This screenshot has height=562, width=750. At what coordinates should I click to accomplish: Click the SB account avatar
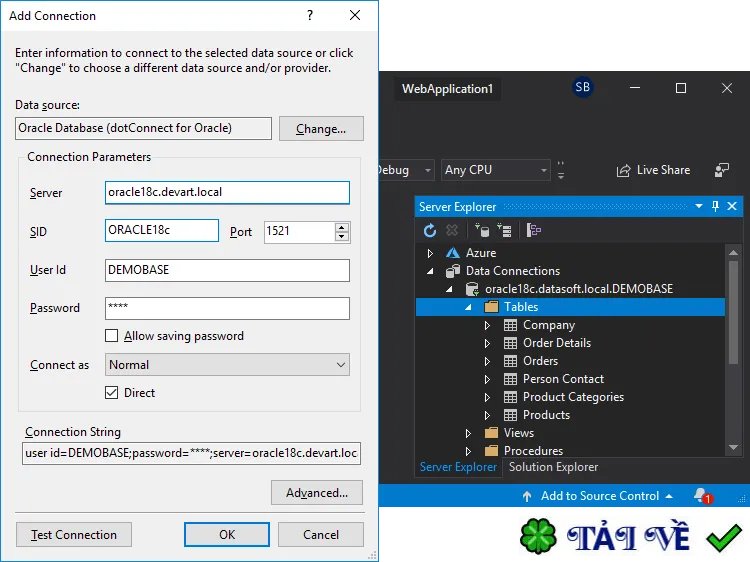click(x=582, y=87)
